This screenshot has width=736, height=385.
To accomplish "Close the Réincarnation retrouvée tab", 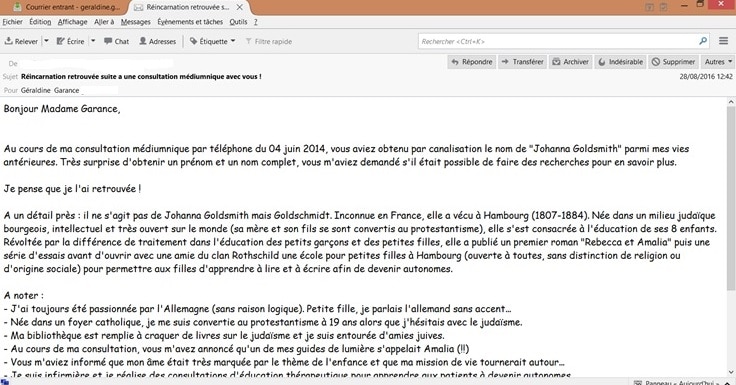I will coord(239,7).
